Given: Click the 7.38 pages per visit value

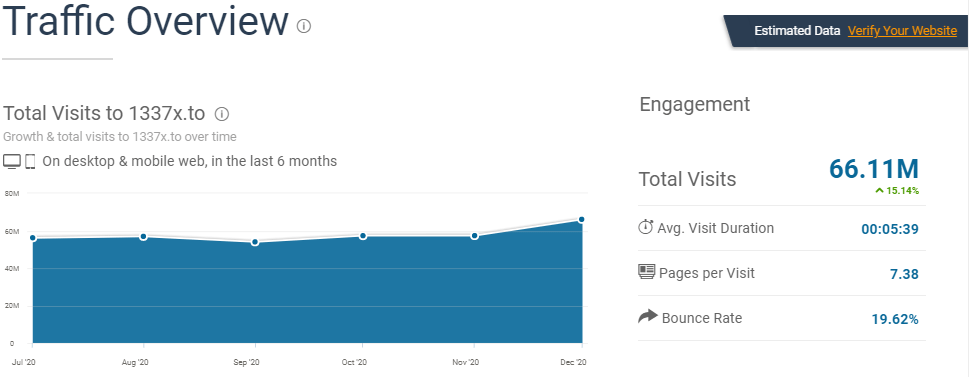Looking at the screenshot, I should (904, 274).
